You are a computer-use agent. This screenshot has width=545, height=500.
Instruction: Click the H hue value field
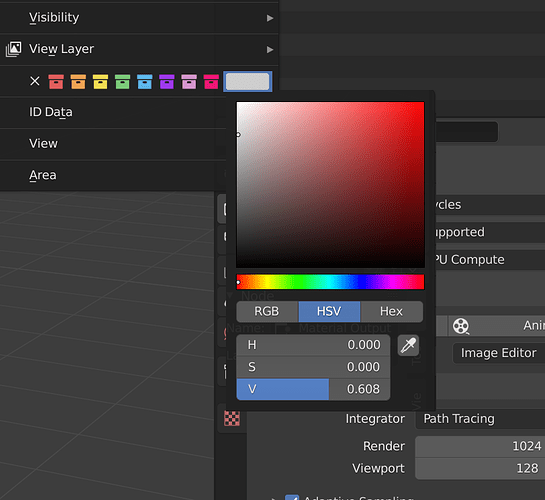(313, 345)
